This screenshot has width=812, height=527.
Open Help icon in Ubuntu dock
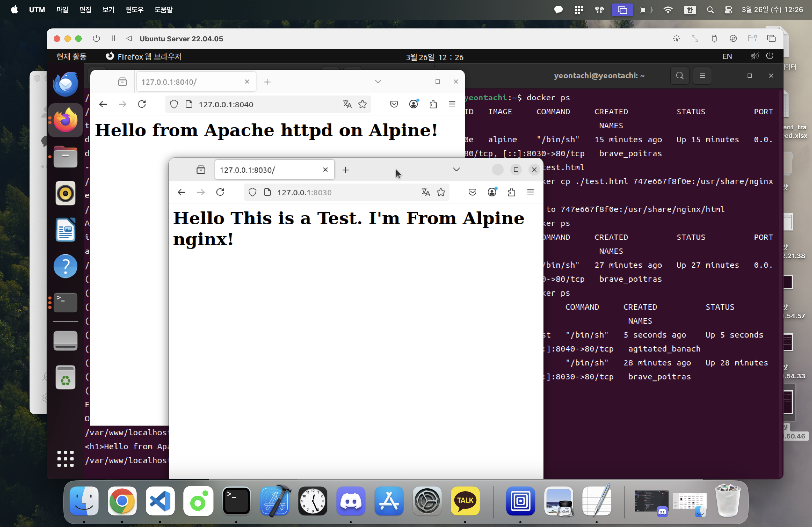coord(66,266)
